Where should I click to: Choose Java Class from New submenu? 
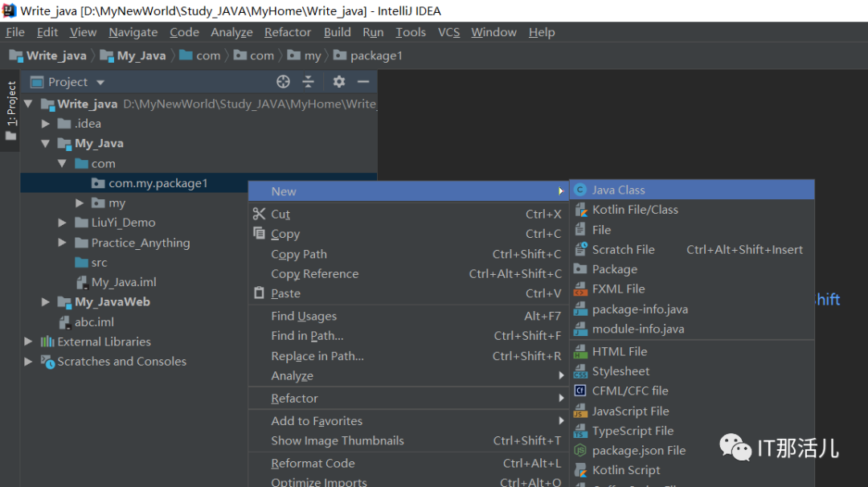click(692, 190)
